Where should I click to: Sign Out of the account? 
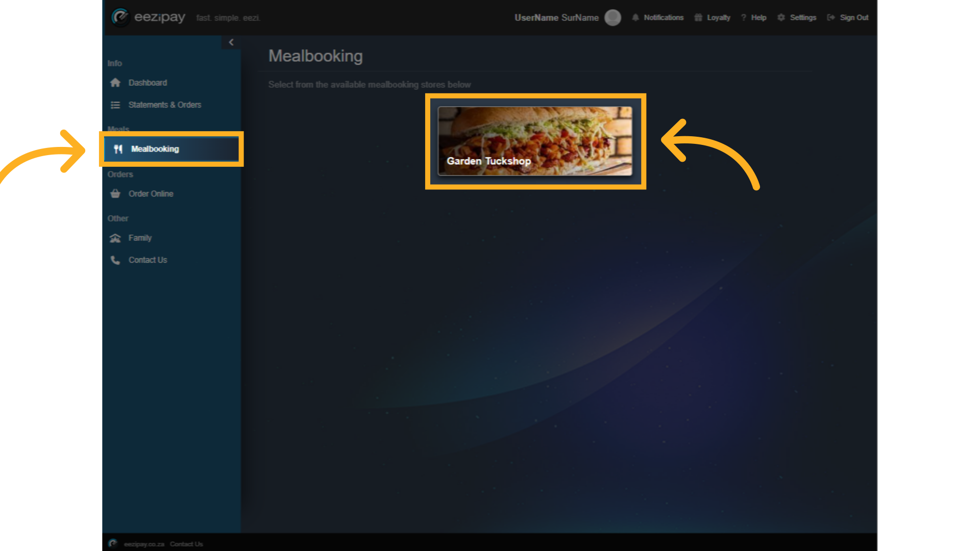[x=854, y=17]
